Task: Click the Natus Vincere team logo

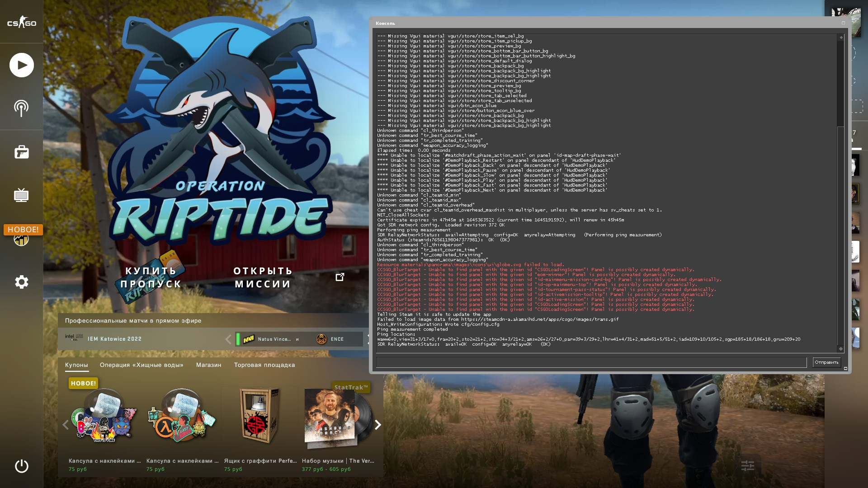Action: [x=249, y=339]
